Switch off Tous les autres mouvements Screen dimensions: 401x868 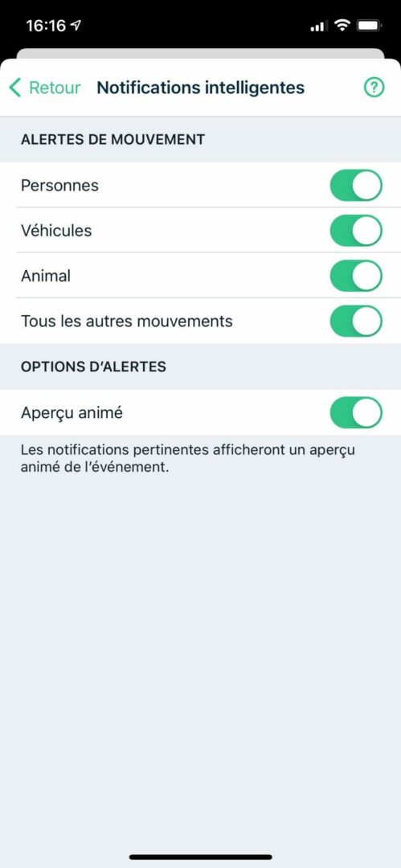point(356,321)
